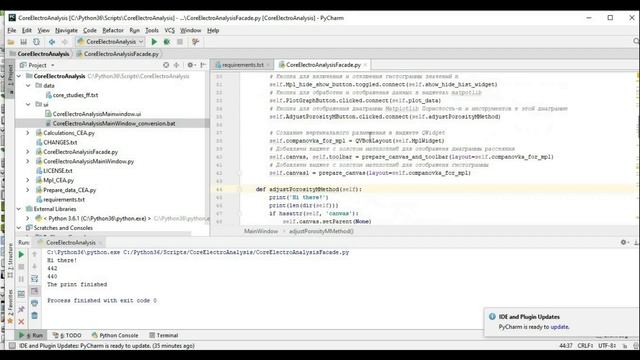The image size is (640, 360).
Task: Open the 6: TODO tool tab
Action: click(67, 336)
